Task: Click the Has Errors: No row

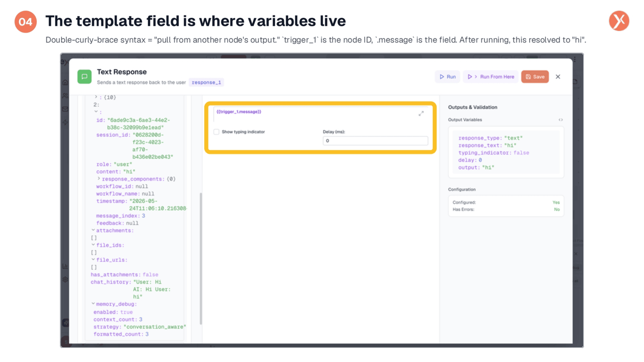Action: (x=506, y=210)
